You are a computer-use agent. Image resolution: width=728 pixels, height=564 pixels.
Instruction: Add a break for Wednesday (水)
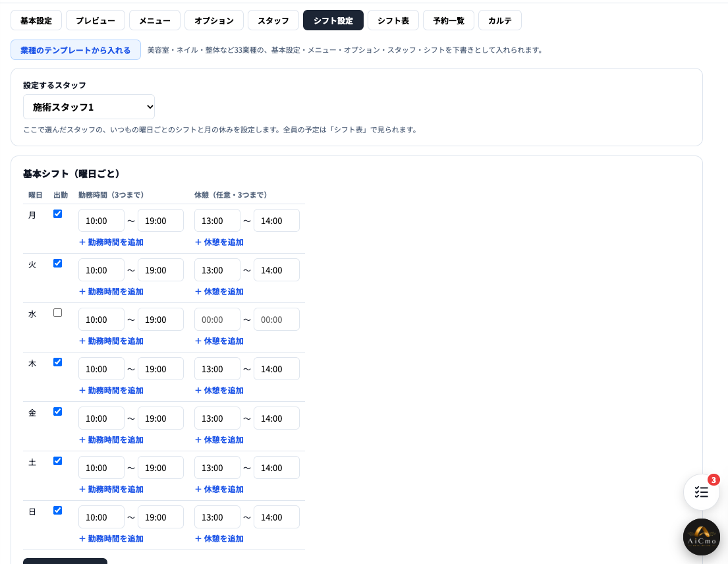219,341
